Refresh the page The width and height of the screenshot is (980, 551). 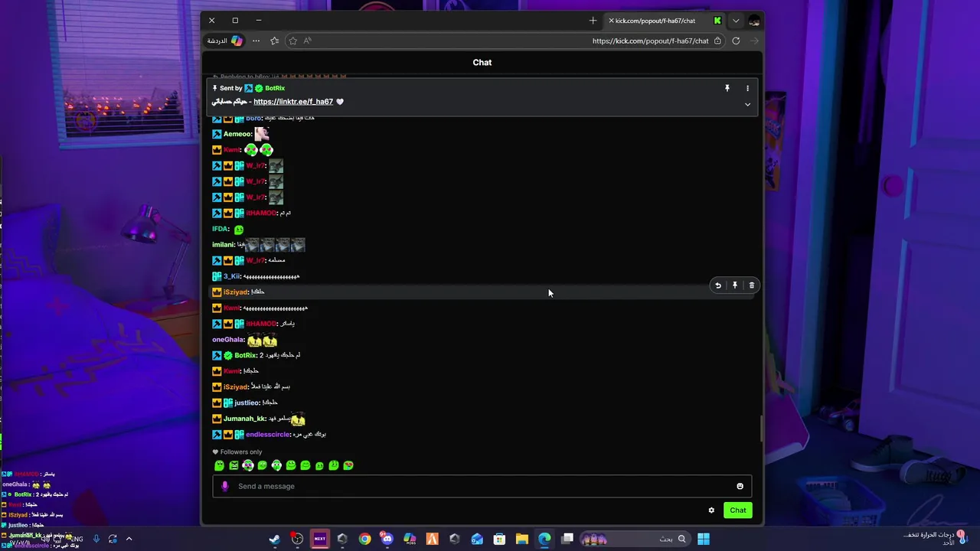point(736,41)
